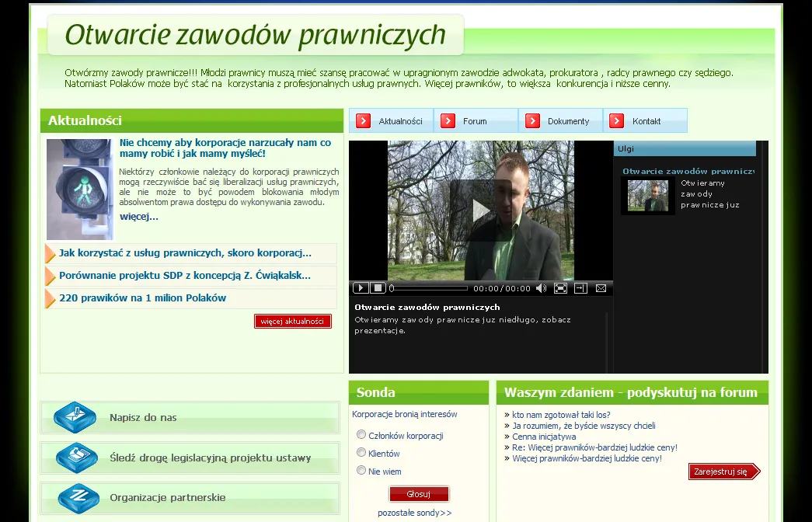This screenshot has height=522, width=812.
Task: Click the blue legislative tracking icon
Action: [77, 458]
